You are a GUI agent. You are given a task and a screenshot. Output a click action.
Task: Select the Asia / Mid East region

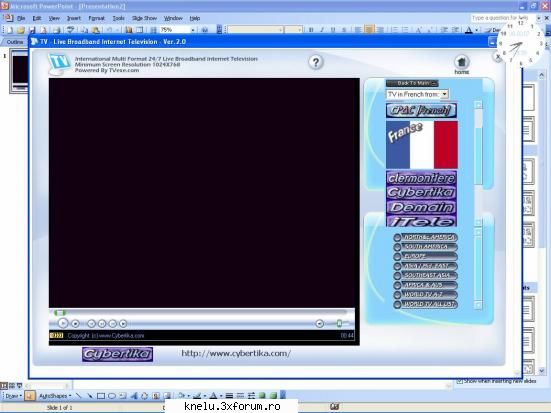(x=426, y=266)
